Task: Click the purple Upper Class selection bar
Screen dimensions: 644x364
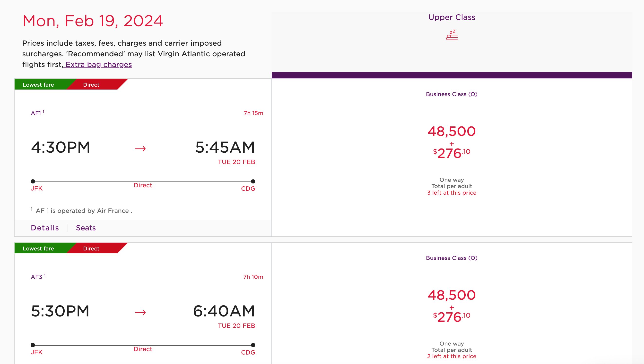Action: [452, 75]
